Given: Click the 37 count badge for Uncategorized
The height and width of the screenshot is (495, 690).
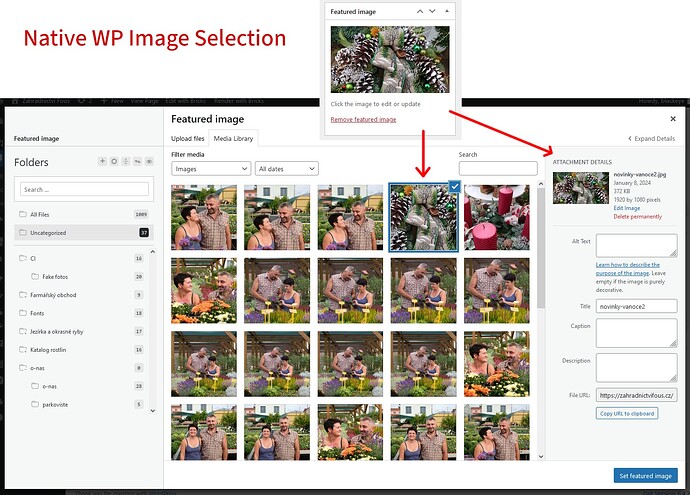Looking at the screenshot, I should pyautogui.click(x=144, y=232).
